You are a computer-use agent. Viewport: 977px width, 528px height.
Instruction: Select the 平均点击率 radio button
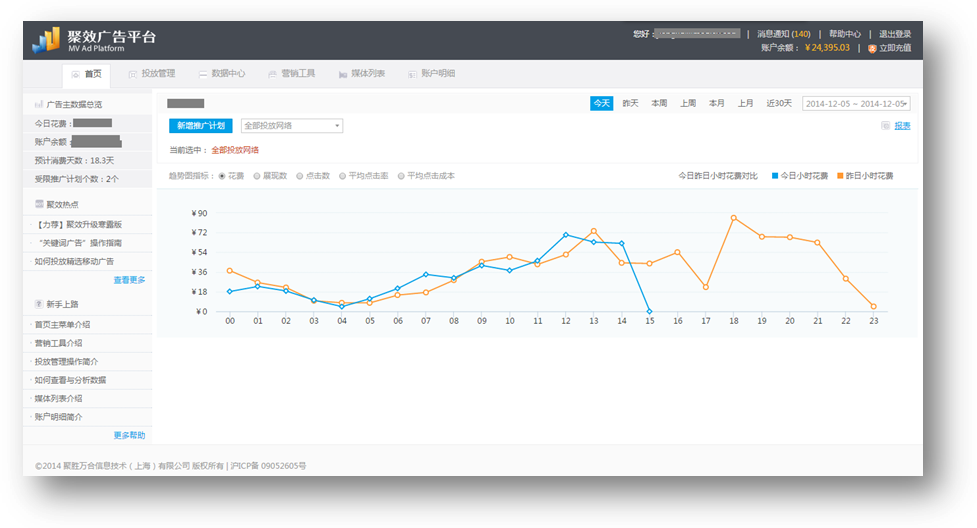coord(343,176)
